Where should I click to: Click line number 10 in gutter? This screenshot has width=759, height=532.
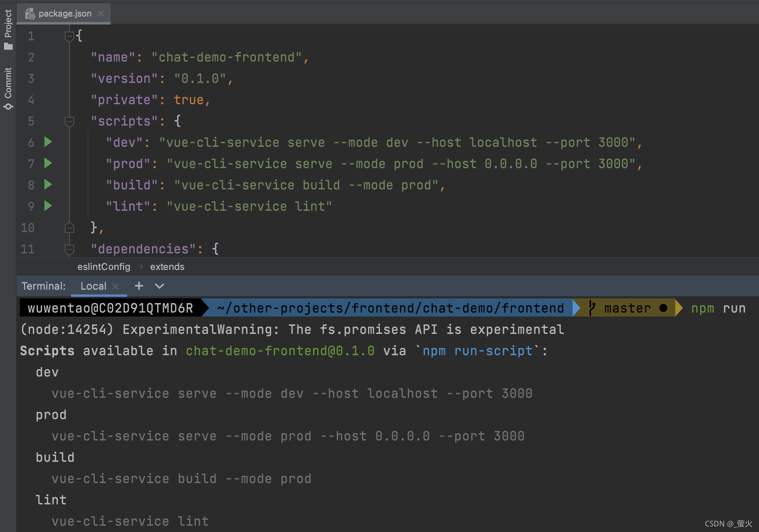pyautogui.click(x=28, y=228)
